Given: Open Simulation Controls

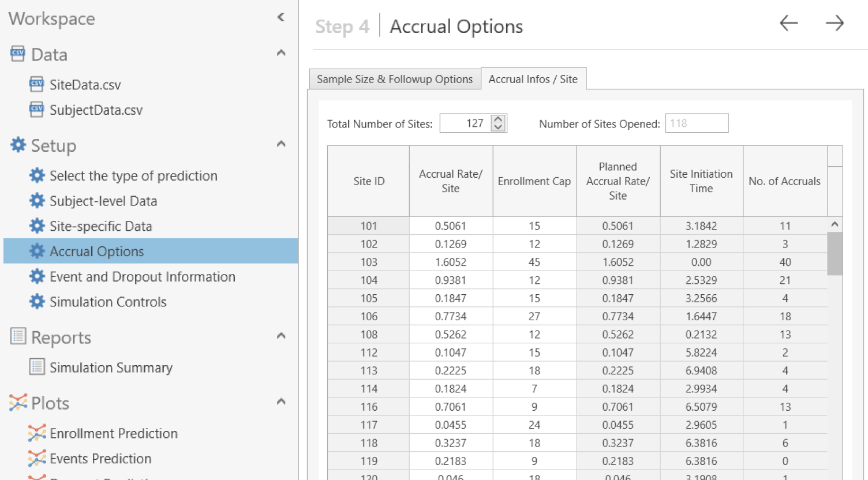Looking at the screenshot, I should point(108,302).
